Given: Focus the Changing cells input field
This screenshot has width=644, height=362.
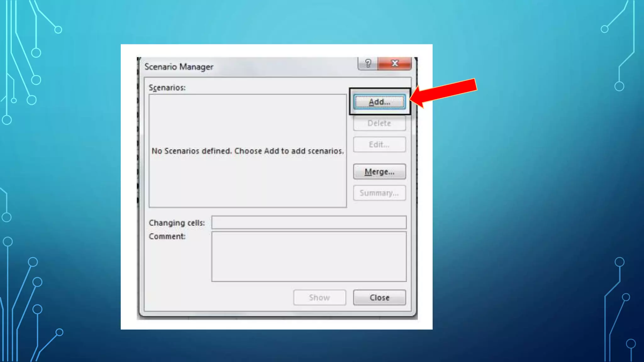Looking at the screenshot, I should 309,222.
